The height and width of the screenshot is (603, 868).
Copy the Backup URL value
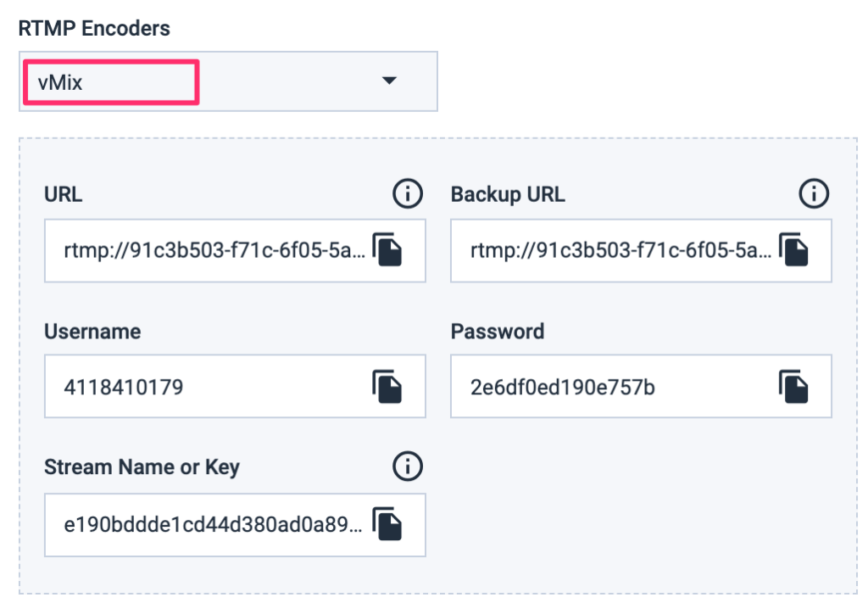794,251
